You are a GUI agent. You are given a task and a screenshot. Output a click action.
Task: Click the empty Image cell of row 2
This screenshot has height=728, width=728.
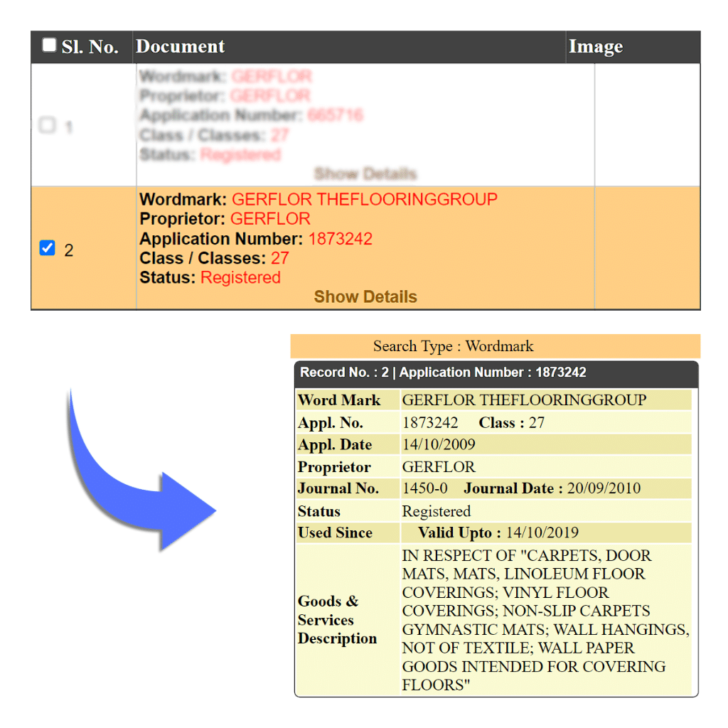[646, 248]
